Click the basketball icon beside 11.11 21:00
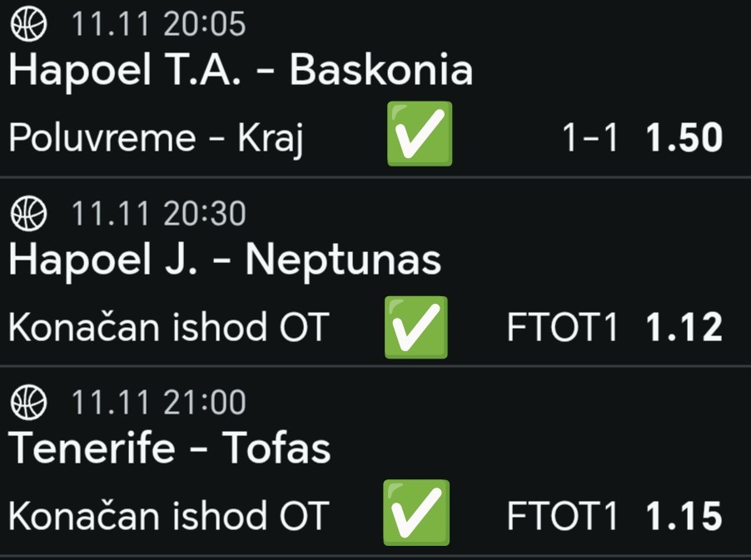 [x=29, y=403]
